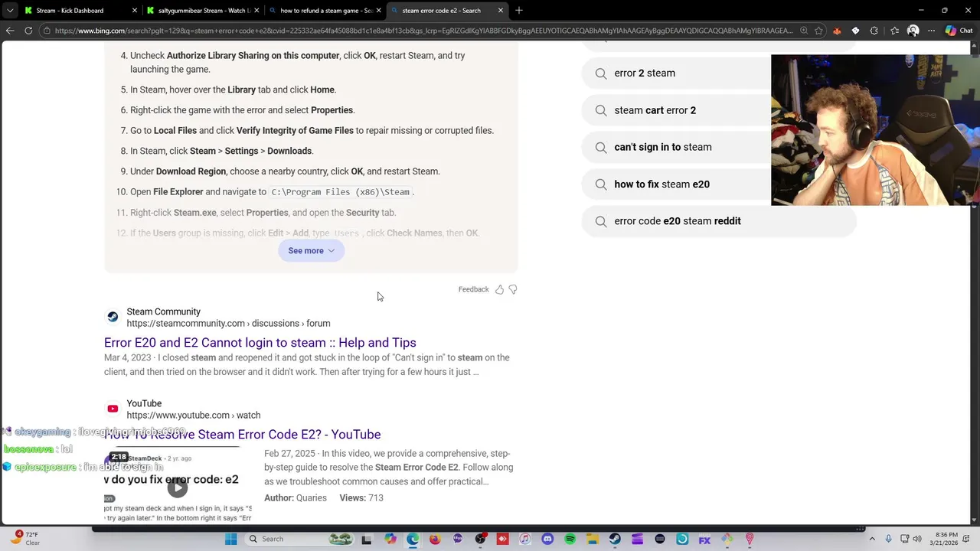The image size is (980, 551).
Task: Open the tab actions menu dropdown
Action: (10, 10)
